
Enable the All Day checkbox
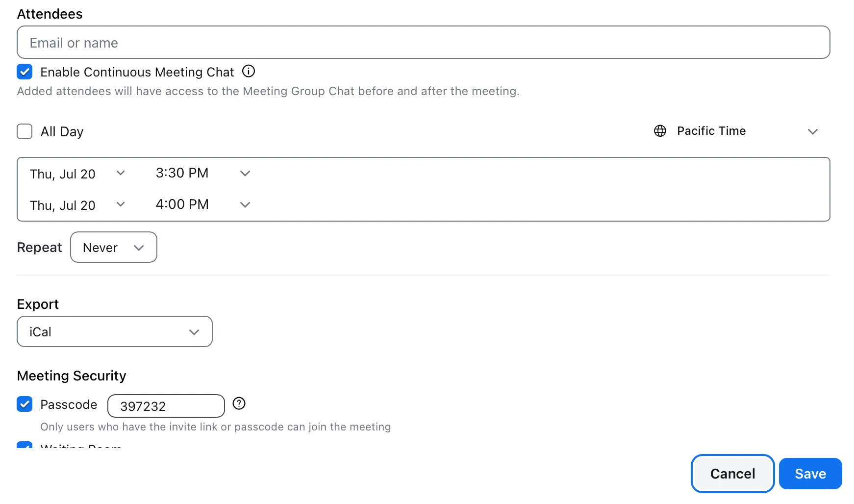[25, 131]
